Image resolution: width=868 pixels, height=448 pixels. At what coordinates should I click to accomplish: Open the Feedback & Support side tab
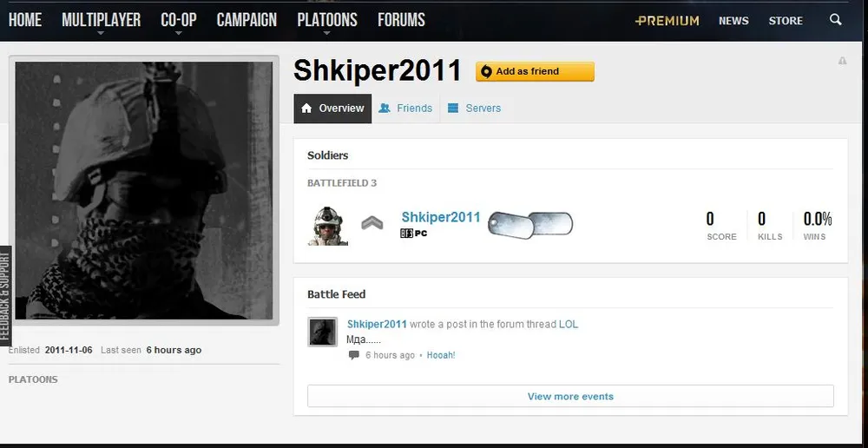pyautogui.click(x=5, y=296)
